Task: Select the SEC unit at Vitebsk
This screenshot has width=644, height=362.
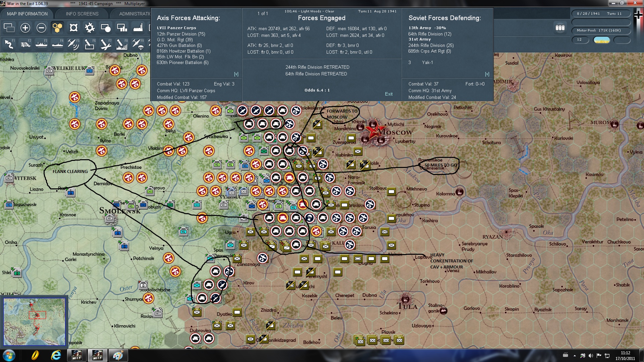Action: click(9, 178)
